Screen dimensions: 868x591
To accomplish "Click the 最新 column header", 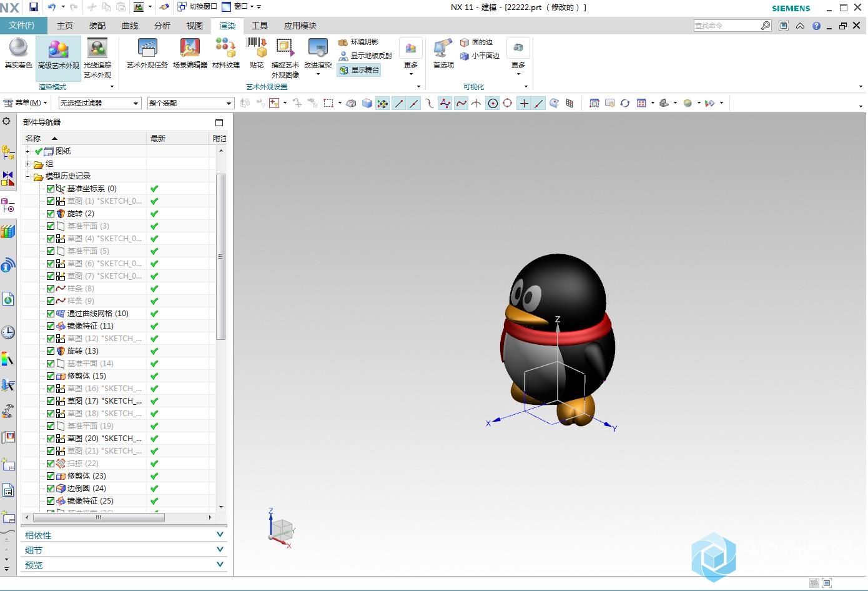I will [178, 139].
